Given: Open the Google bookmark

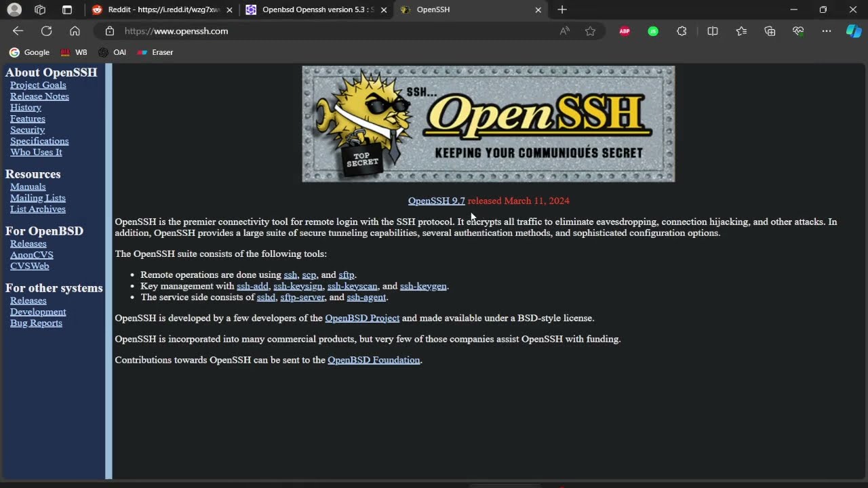Looking at the screenshot, I should 29,52.
